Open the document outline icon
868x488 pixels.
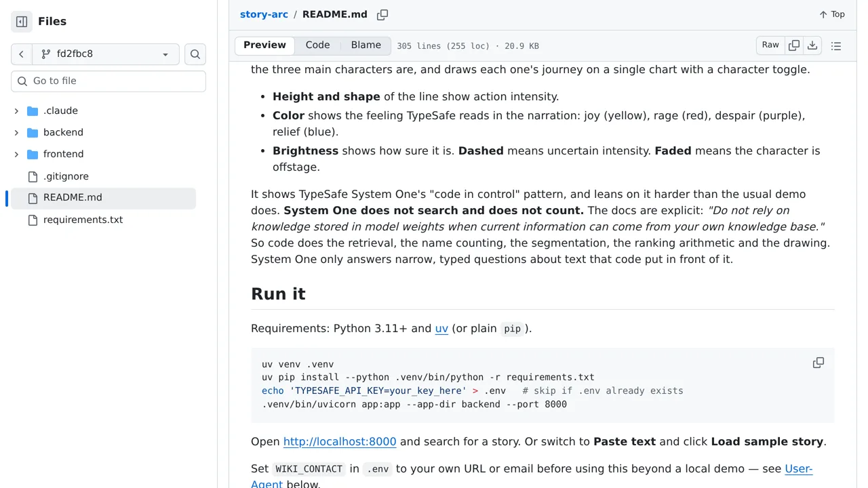[836, 45]
